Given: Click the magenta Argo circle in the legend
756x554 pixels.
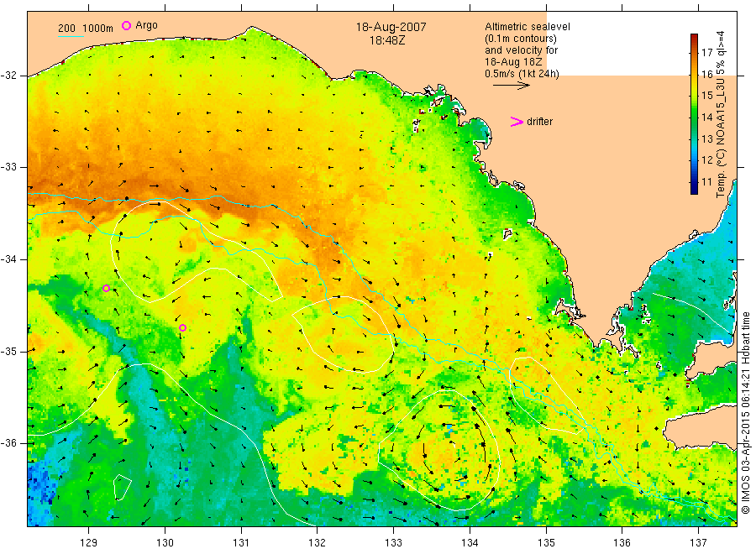Looking at the screenshot, I should pos(126,25).
